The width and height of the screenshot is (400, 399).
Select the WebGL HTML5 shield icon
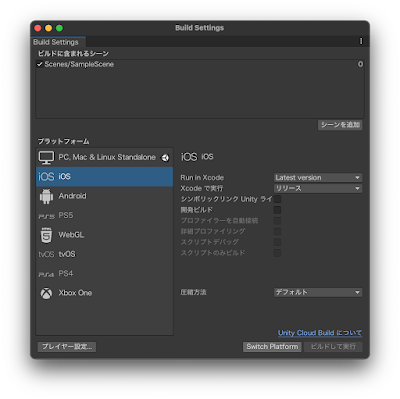tap(46, 235)
